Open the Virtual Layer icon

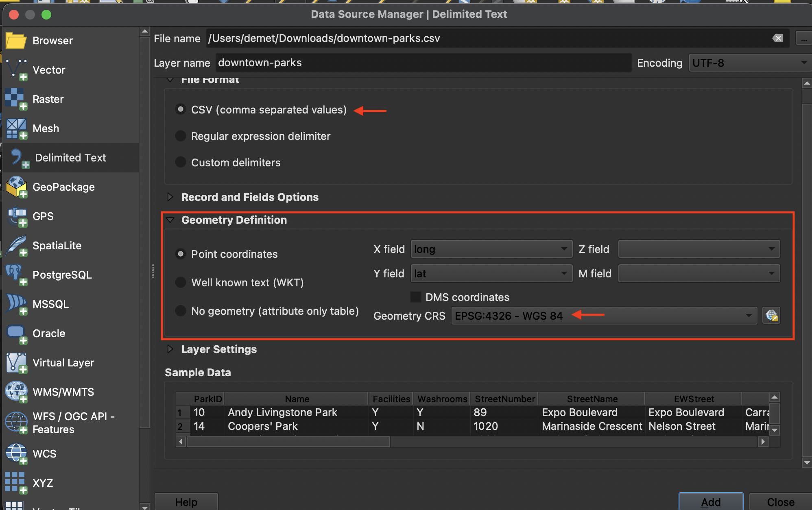point(16,363)
